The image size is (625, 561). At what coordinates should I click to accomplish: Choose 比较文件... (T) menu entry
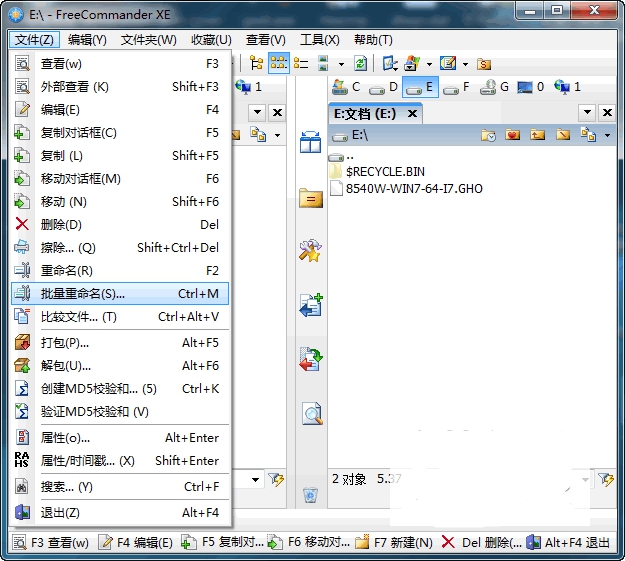tap(120, 317)
